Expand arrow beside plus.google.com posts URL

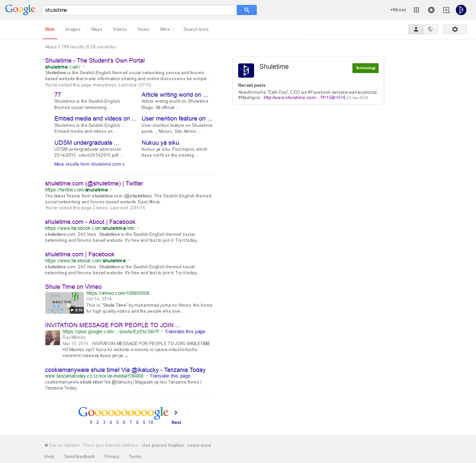pyautogui.click(x=162, y=332)
